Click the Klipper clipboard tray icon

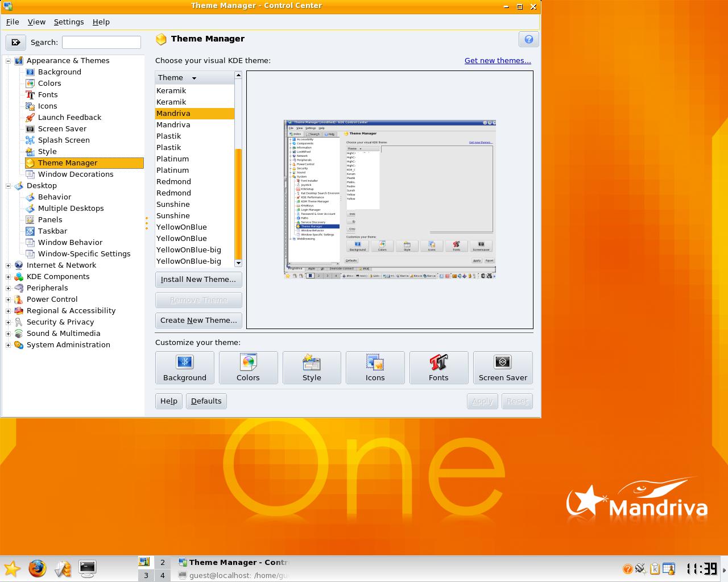(655, 568)
